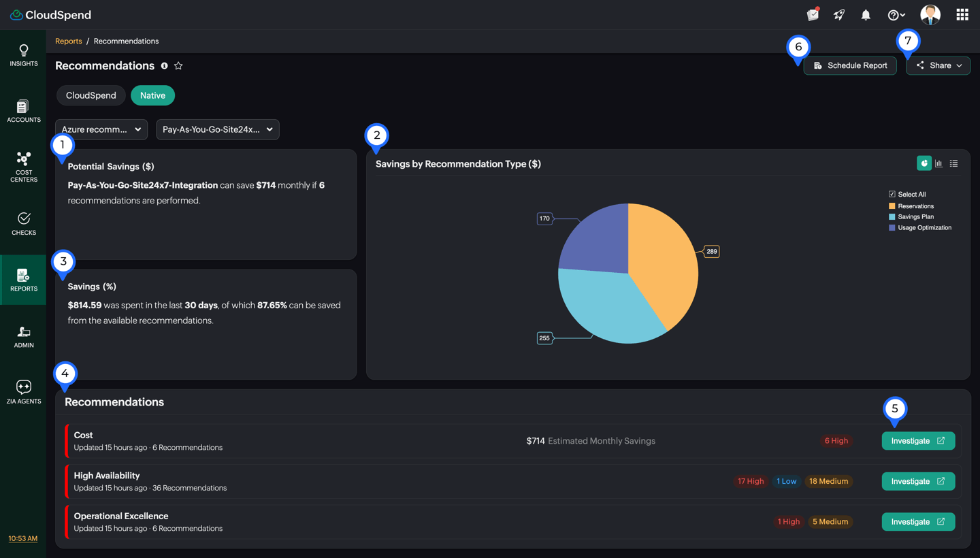This screenshot has width=980, height=558.
Task: Open the help question-mark menu
Action: 896,15
